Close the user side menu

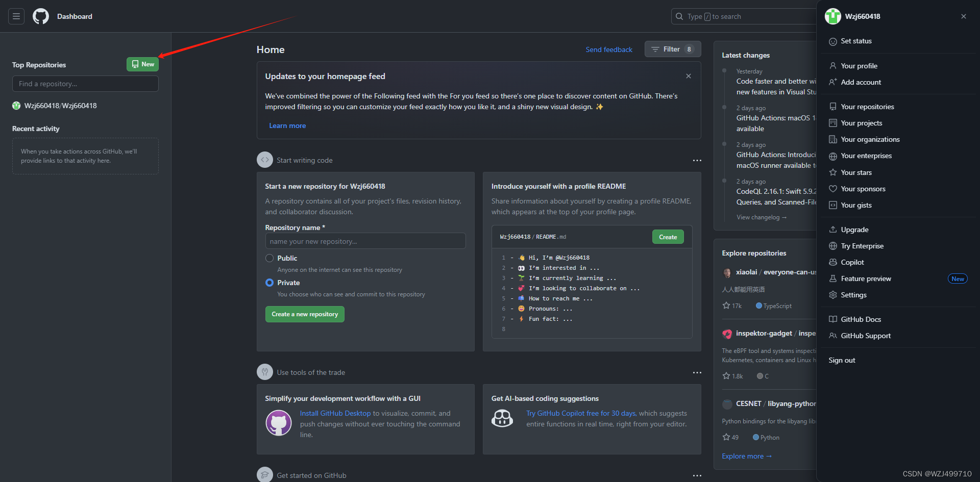(x=964, y=16)
